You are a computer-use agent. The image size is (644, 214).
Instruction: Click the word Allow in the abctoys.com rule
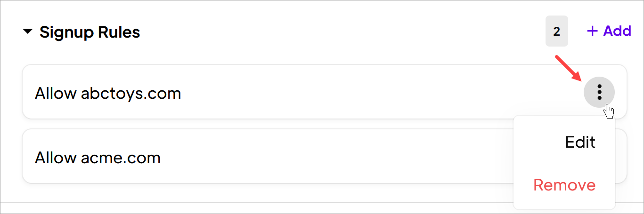(55, 93)
